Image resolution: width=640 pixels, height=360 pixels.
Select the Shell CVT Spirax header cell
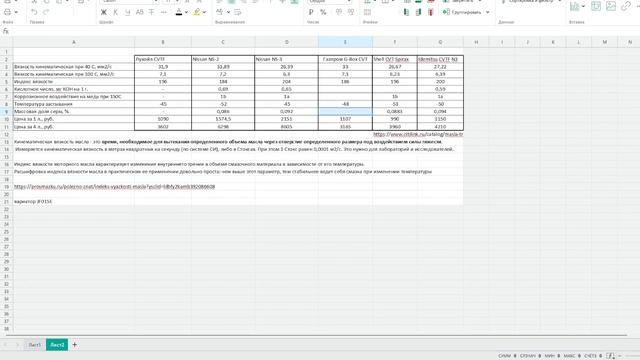pyautogui.click(x=395, y=59)
